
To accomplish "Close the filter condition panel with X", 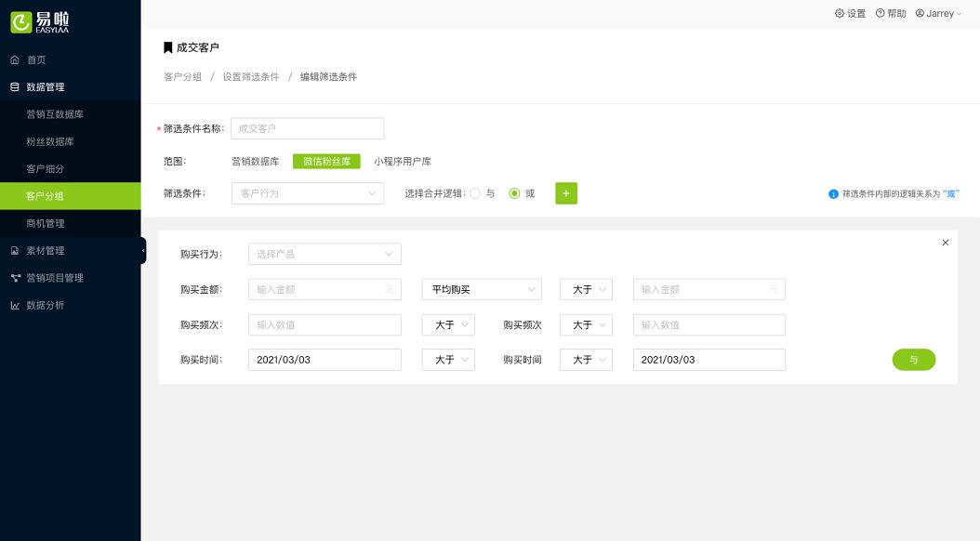I will (946, 243).
